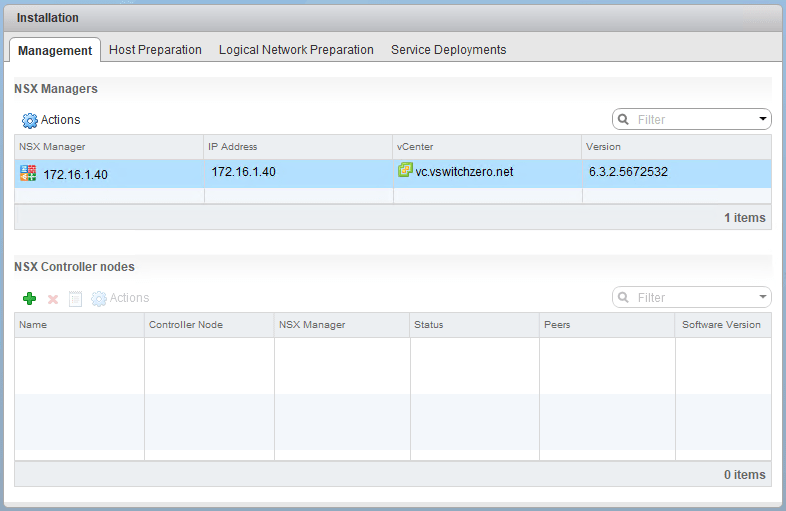The image size is (786, 511).
Task: Click the NSX Controller nodes Actions gear
Action: [x=99, y=299]
